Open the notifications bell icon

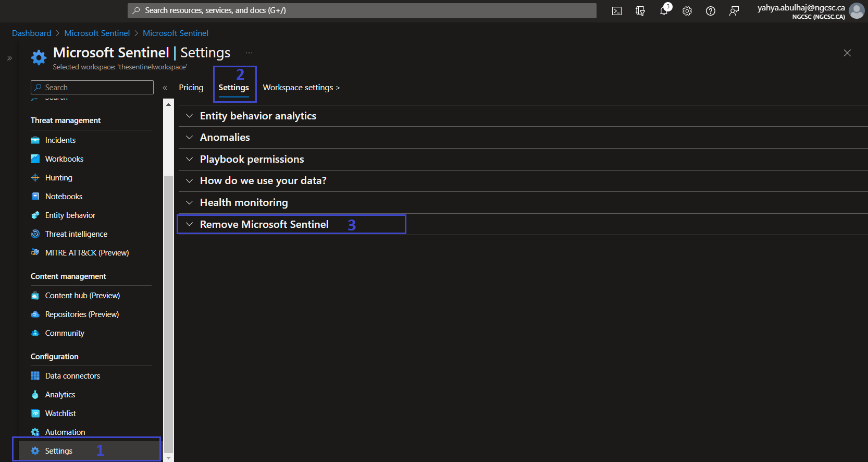click(664, 11)
